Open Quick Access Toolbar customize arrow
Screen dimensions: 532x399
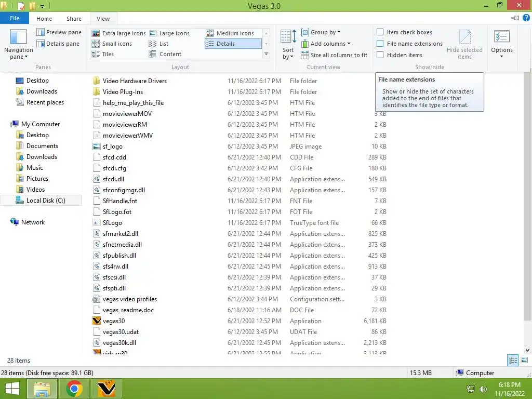tap(42, 6)
